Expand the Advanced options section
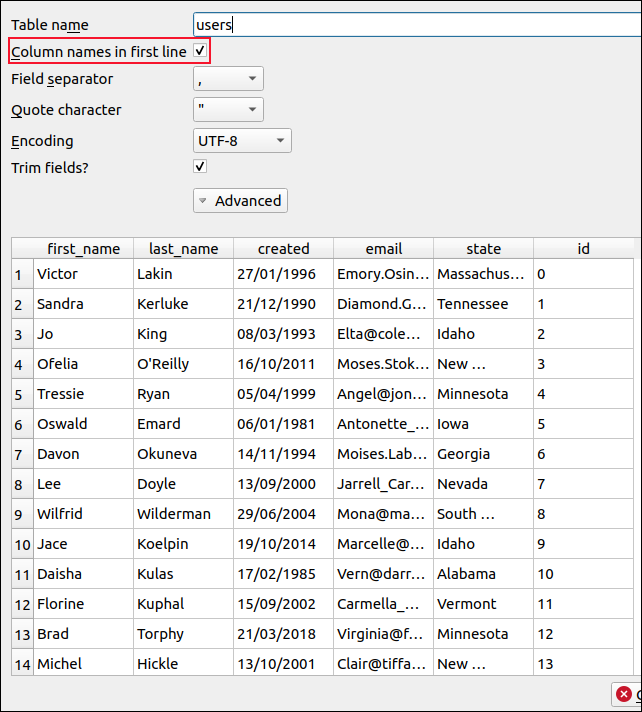The height and width of the screenshot is (712, 642). [240, 201]
